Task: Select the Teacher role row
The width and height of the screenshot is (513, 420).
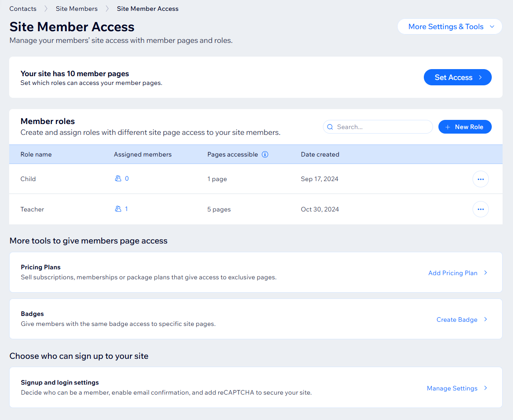Action: pyautogui.click(x=32, y=209)
